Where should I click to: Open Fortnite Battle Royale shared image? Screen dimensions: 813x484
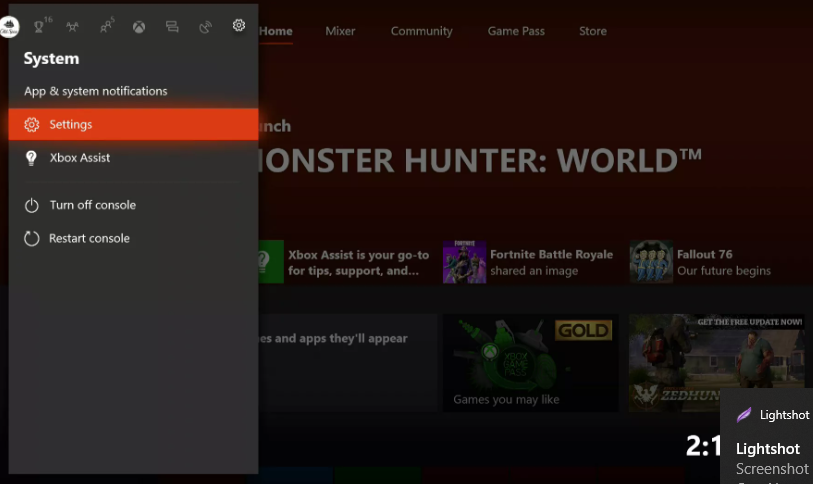[551, 262]
